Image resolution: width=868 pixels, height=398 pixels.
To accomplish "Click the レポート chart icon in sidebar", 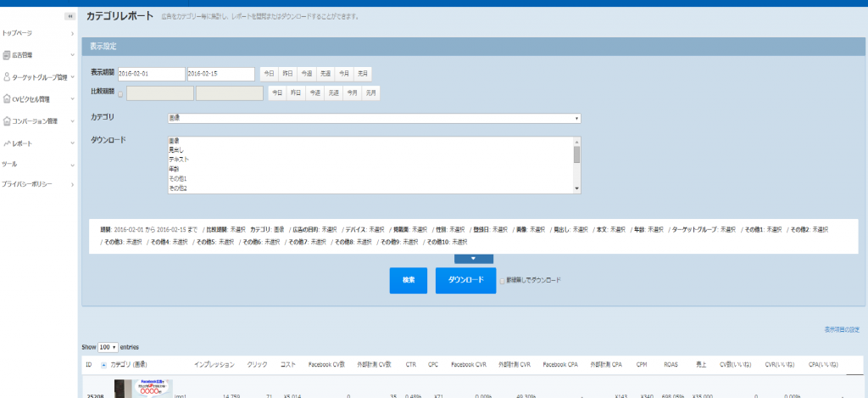I will 7,143.
